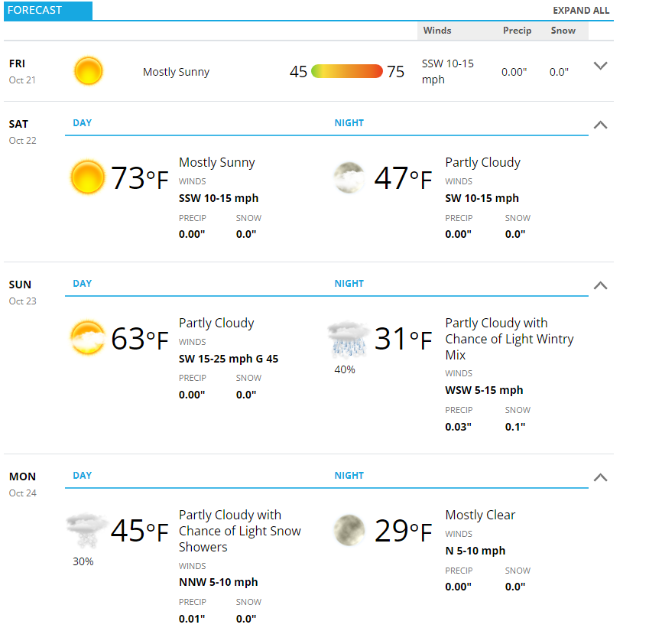Click the Snow column header
The image size is (649, 644).
point(563,31)
